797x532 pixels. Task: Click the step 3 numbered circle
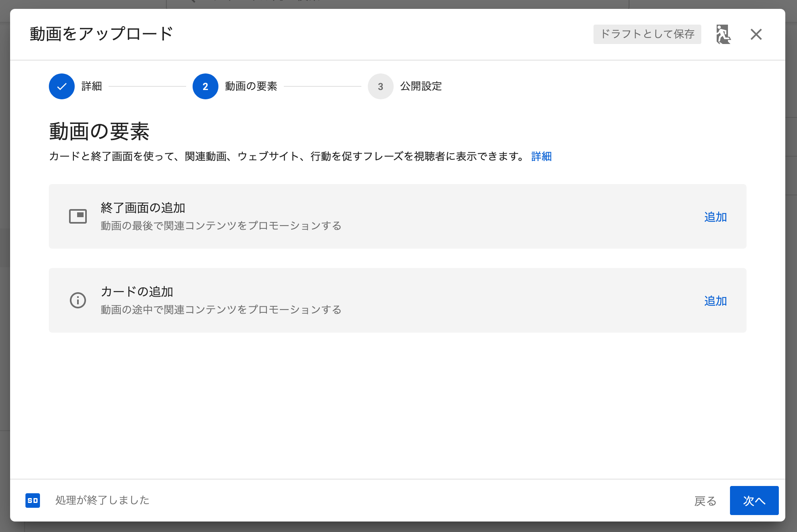[x=380, y=86]
